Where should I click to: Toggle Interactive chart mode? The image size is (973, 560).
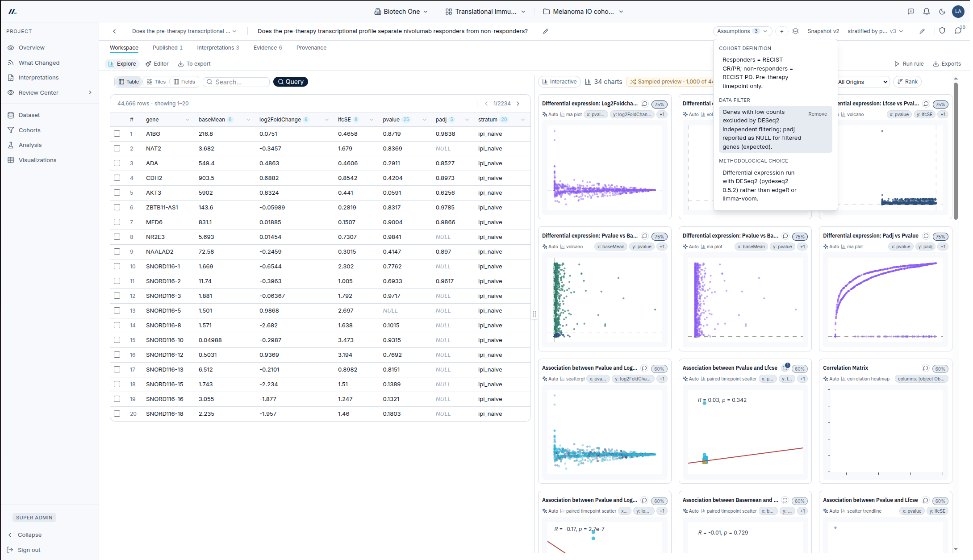coord(560,82)
